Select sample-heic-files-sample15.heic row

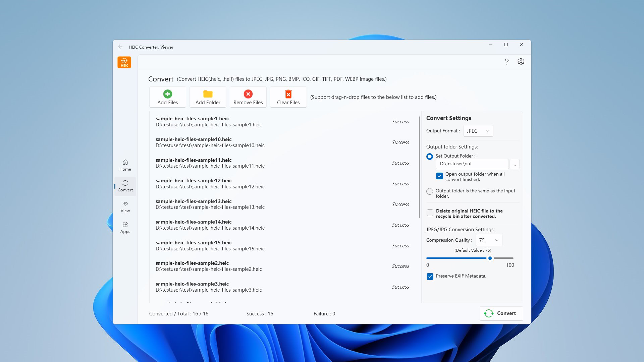tap(284, 246)
